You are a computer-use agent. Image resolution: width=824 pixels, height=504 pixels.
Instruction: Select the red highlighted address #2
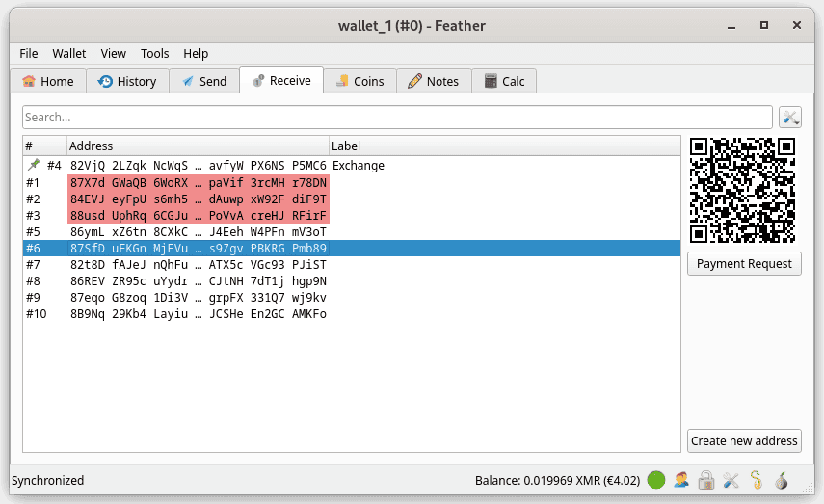point(198,199)
